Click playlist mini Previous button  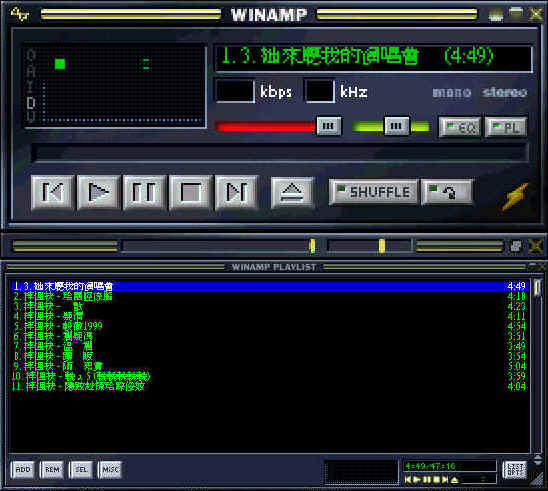point(408,479)
